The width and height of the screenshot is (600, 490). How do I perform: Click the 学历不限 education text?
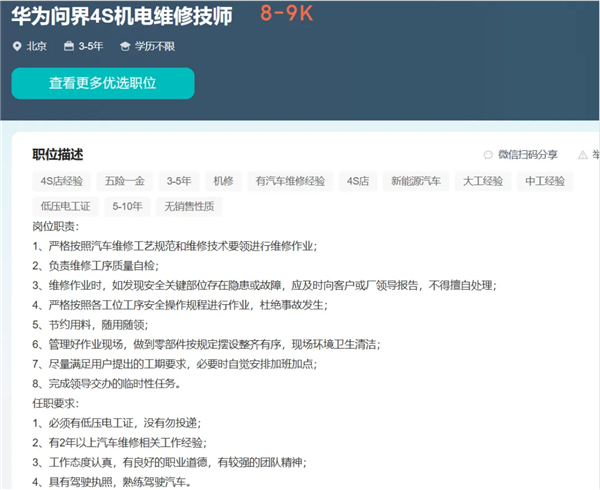tap(155, 46)
